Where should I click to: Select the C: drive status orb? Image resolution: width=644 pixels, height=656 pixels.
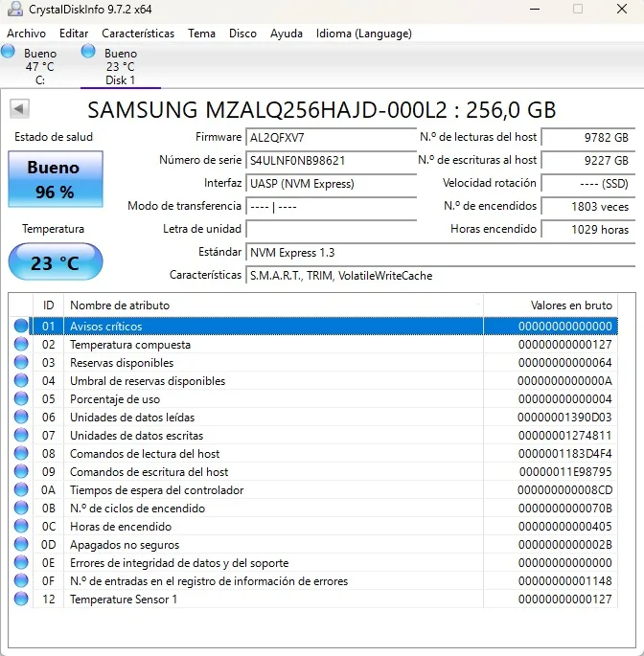click(9, 52)
